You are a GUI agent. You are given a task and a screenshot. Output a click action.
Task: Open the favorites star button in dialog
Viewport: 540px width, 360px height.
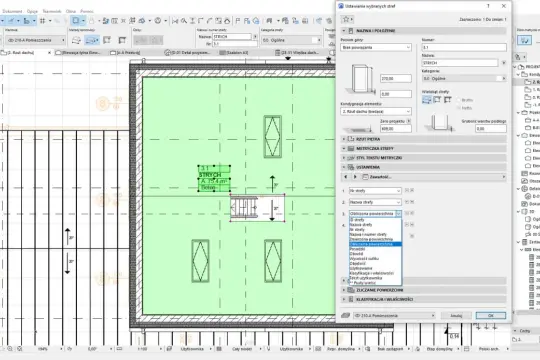347,19
